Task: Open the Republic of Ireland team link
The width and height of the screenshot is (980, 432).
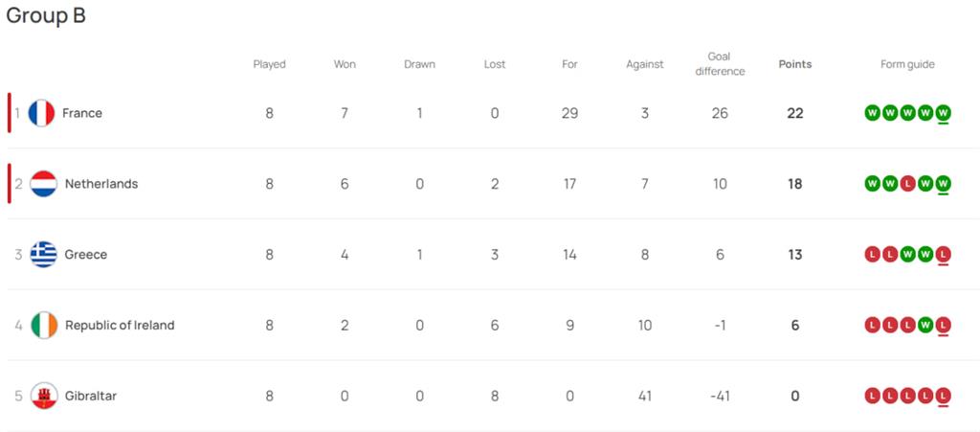Action: point(120,325)
